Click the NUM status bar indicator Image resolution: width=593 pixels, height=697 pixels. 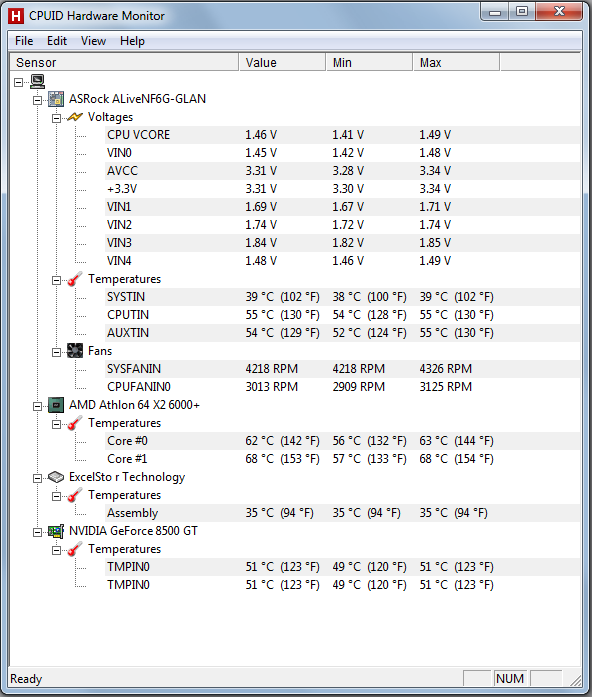[510, 679]
